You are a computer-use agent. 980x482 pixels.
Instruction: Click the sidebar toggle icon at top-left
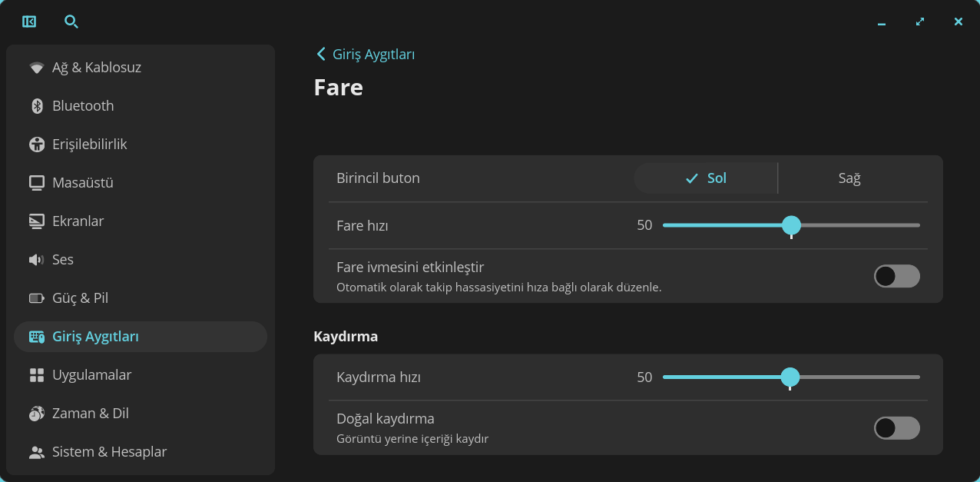[29, 22]
